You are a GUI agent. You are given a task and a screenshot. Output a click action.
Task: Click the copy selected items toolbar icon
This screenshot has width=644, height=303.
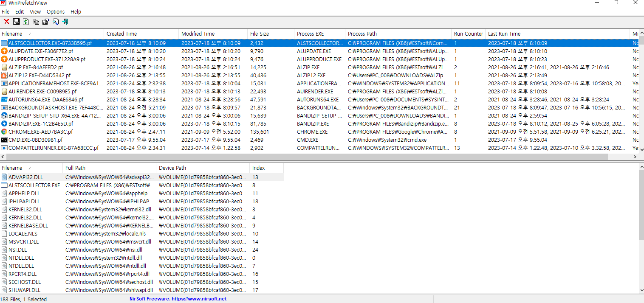36,22
